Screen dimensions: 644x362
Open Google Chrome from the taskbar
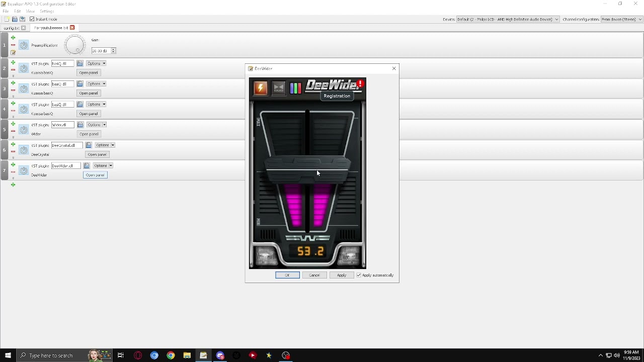[171, 355]
